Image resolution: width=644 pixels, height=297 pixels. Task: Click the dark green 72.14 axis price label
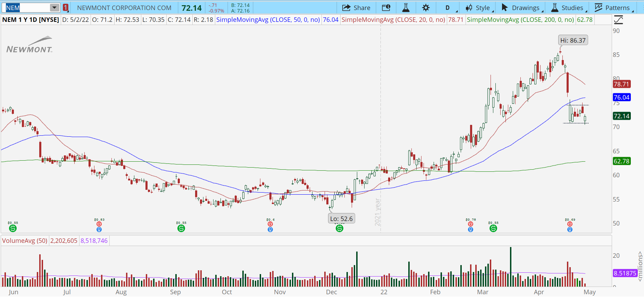[621, 116]
